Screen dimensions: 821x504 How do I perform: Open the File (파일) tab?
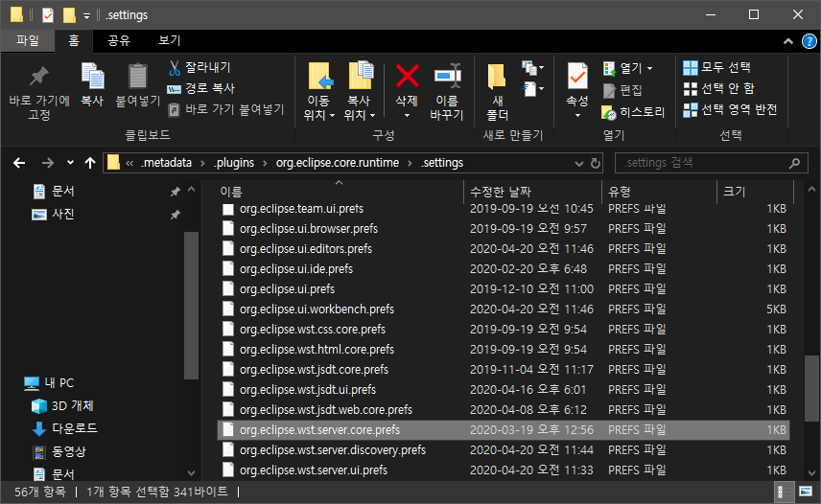(x=27, y=40)
